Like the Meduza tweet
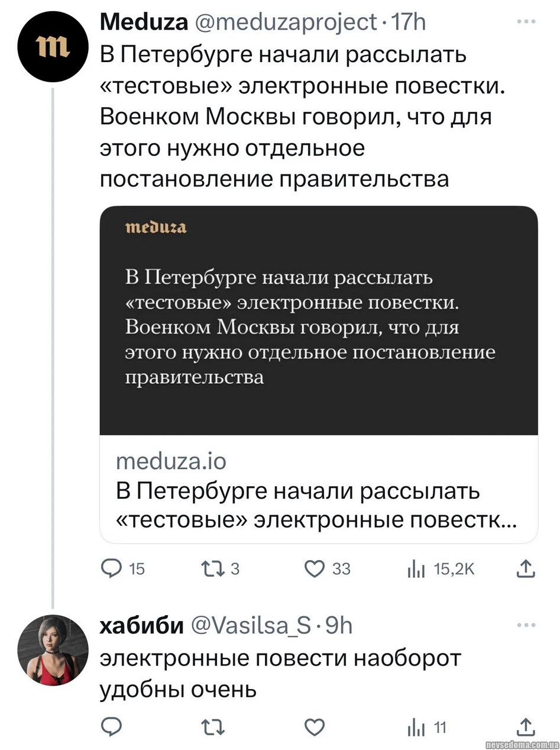This screenshot has width=560, height=750. 313,568
